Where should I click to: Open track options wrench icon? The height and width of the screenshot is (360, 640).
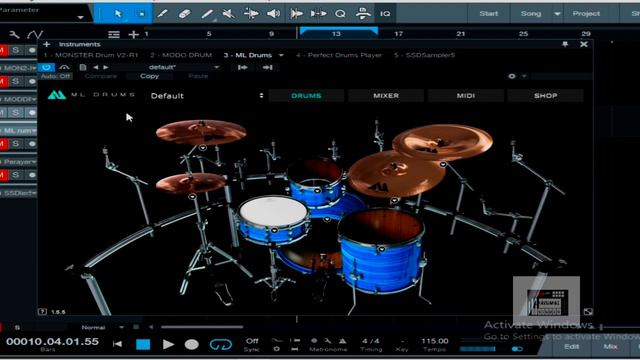click(14, 35)
